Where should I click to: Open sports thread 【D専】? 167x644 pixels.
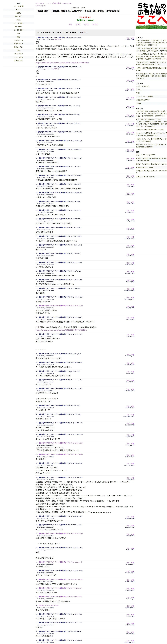pos(139,103)
